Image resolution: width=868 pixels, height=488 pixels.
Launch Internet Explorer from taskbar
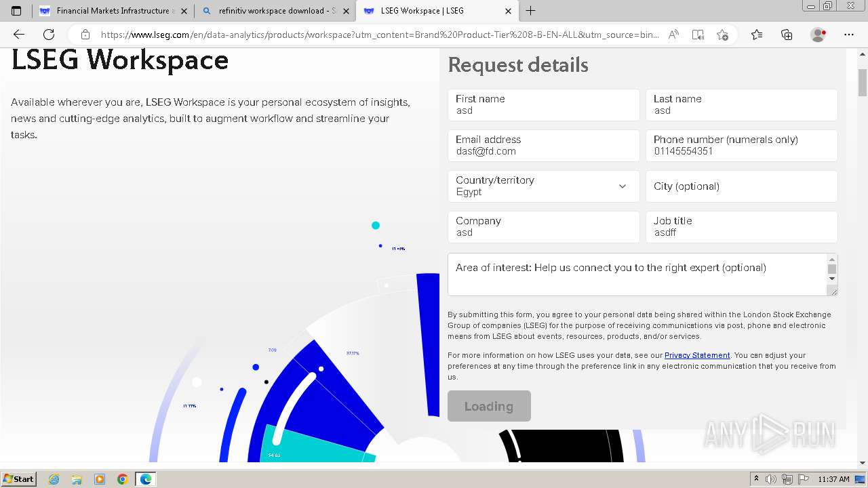[x=54, y=479]
